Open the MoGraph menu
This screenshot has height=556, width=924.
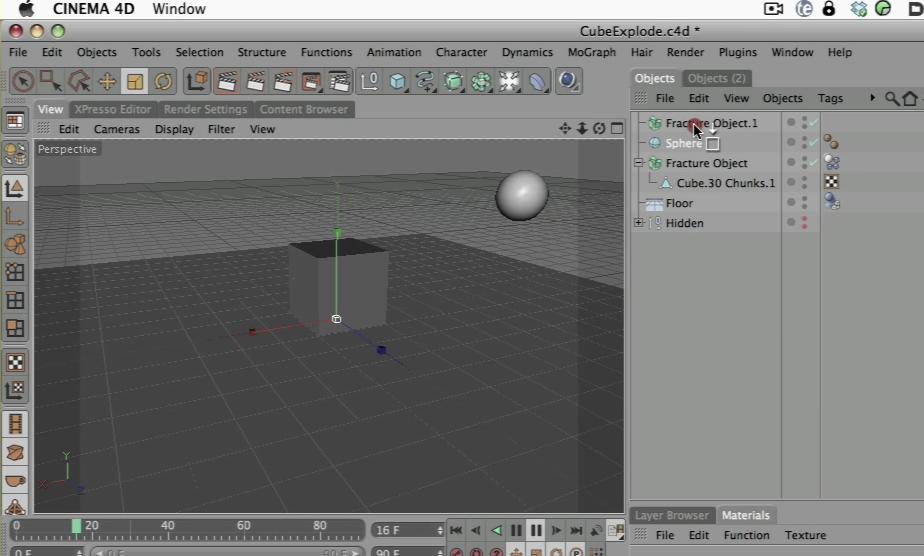[592, 52]
